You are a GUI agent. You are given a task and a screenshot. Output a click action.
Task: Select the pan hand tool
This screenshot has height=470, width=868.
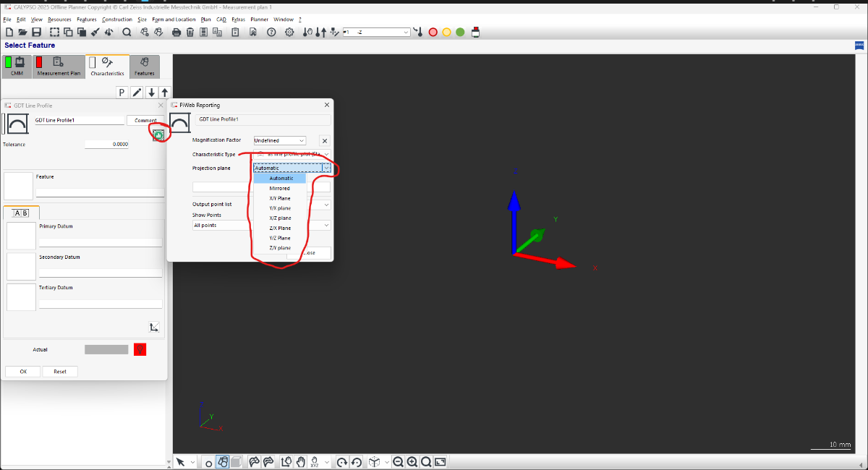coord(300,462)
